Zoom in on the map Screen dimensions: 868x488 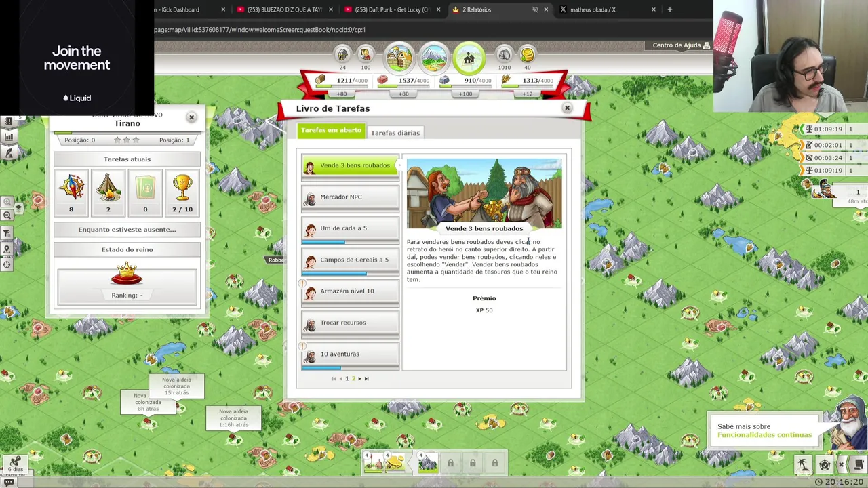click(7, 201)
